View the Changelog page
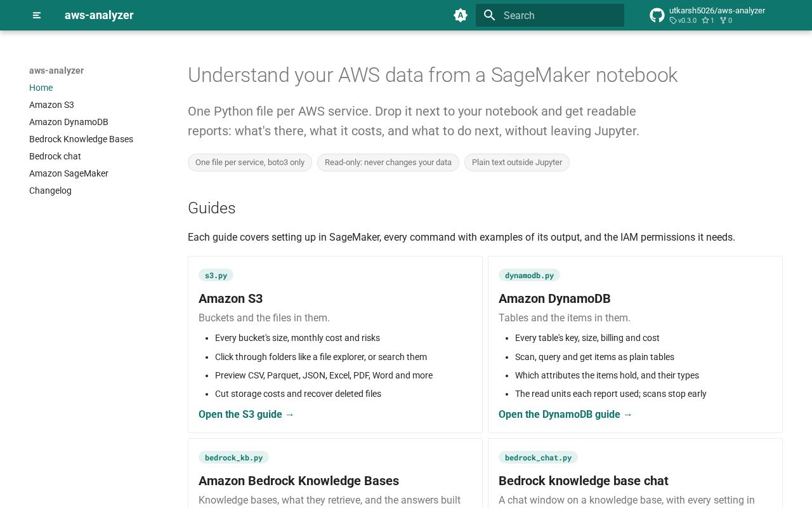This screenshot has height=508, width=812. (x=50, y=190)
